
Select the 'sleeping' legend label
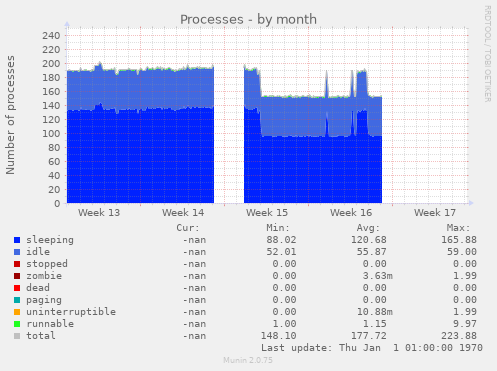(50, 240)
